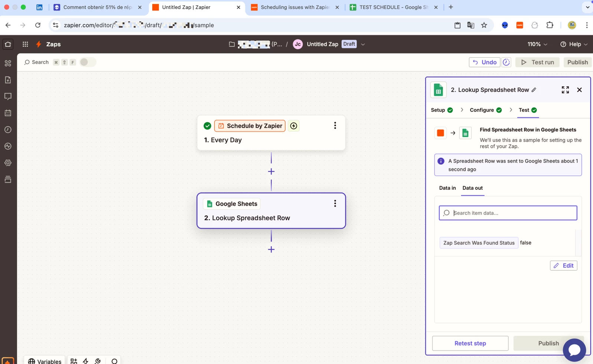Click the add-apps grid plus icon
The height and width of the screenshot is (364, 593).
[x=74, y=361]
